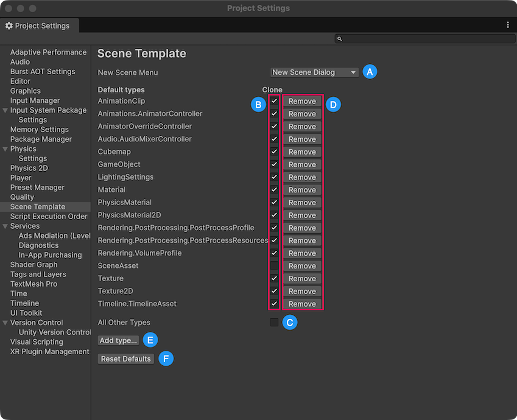Select Player settings category
The height and width of the screenshot is (420, 517).
click(x=21, y=178)
